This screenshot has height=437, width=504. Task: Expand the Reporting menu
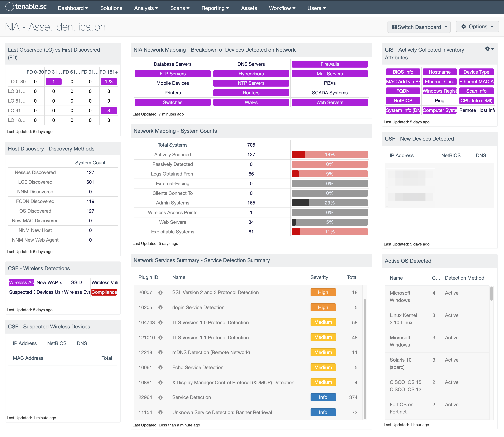point(215,8)
